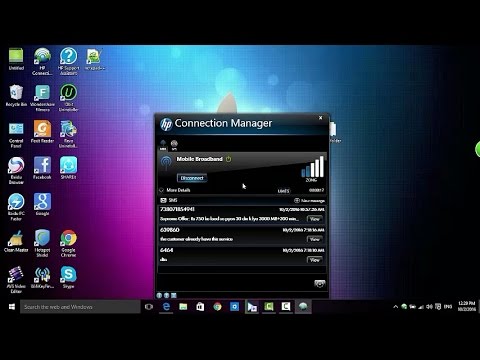This screenshot has height=360, width=480.
Task: Open AVS Video Editor desktop shortcut
Action: coord(16,280)
